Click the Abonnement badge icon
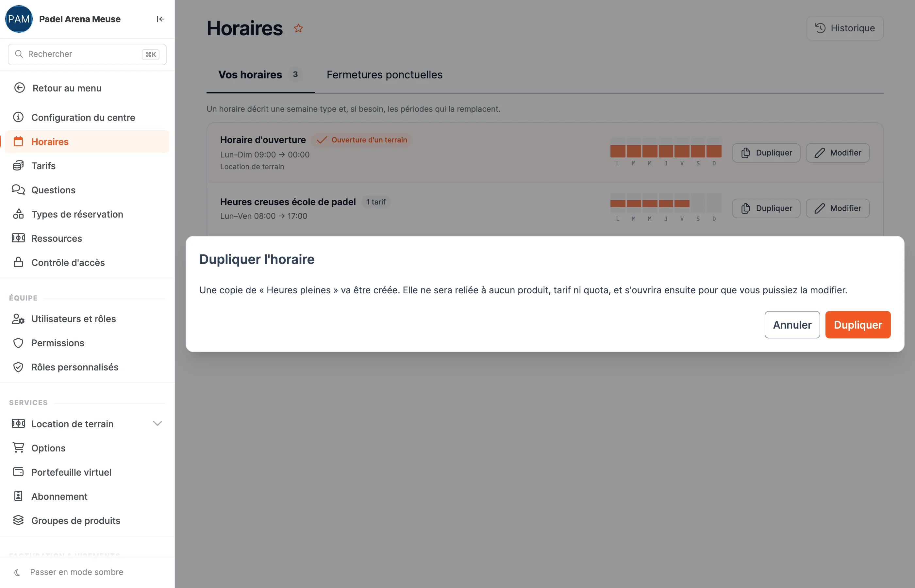 point(18,496)
